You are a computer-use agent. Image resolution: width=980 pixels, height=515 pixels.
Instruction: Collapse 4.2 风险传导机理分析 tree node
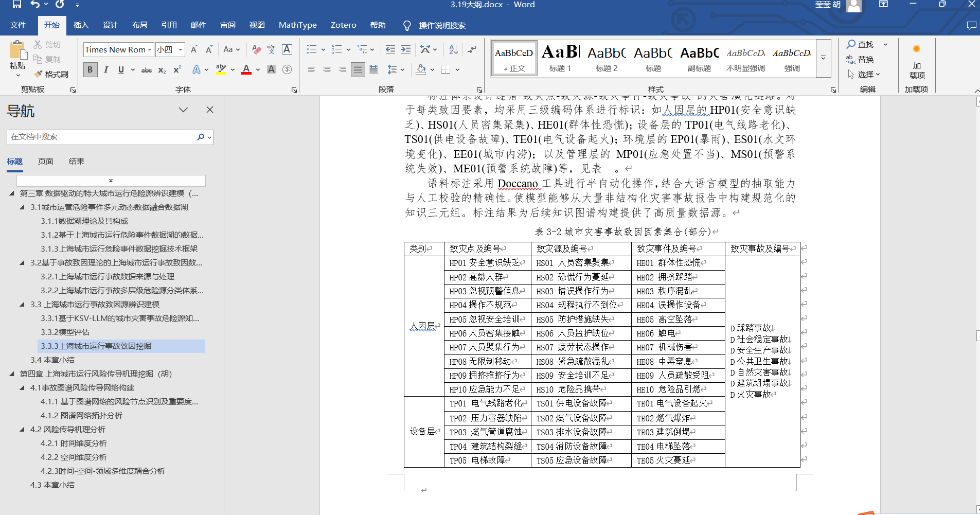(x=22, y=430)
